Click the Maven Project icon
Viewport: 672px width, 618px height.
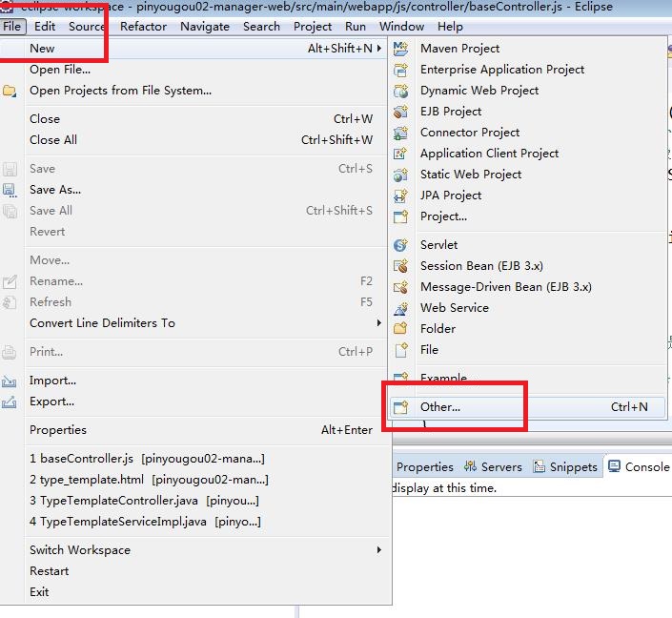click(x=400, y=49)
